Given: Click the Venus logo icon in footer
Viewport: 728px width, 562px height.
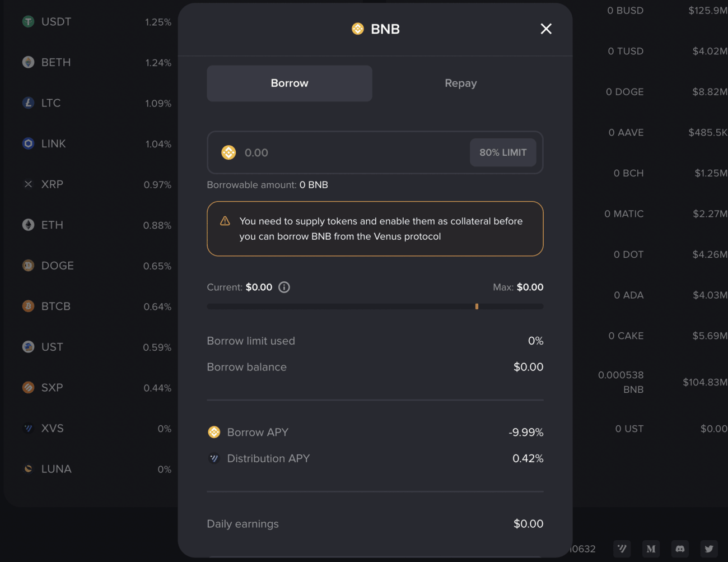Looking at the screenshot, I should [622, 549].
